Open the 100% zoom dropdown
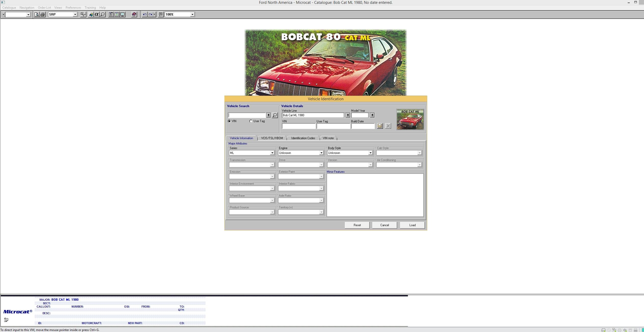644x332 pixels. [x=192, y=15]
